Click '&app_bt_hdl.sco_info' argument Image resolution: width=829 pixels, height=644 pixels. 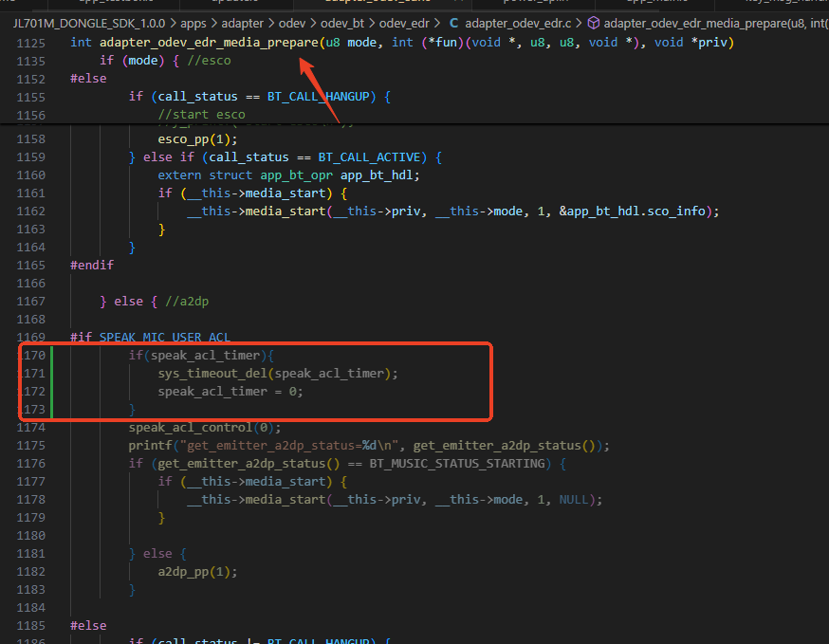(633, 211)
